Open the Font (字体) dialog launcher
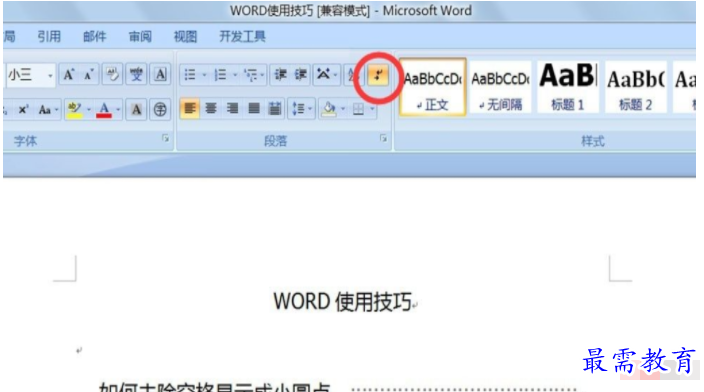704x392 pixels. tap(165, 139)
